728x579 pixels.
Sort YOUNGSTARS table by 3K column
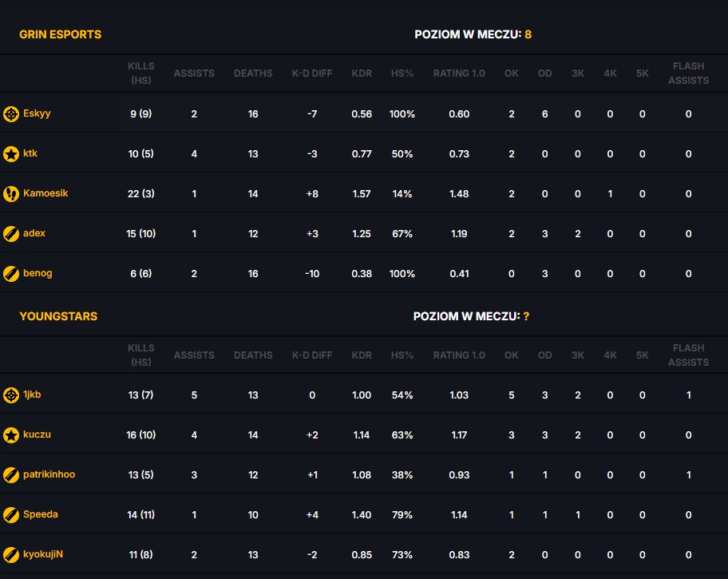coord(578,355)
